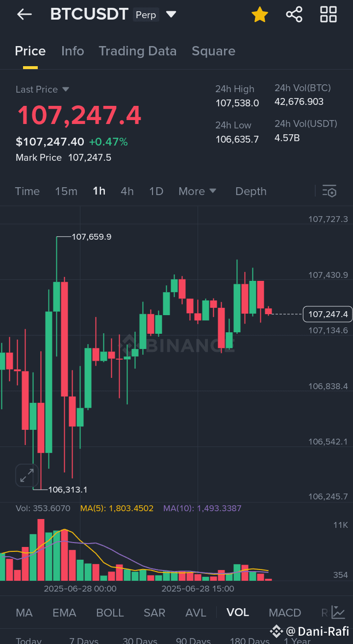This screenshot has width=353, height=644.
Task: Expand chart to fullscreen icon
Action: coord(26,475)
